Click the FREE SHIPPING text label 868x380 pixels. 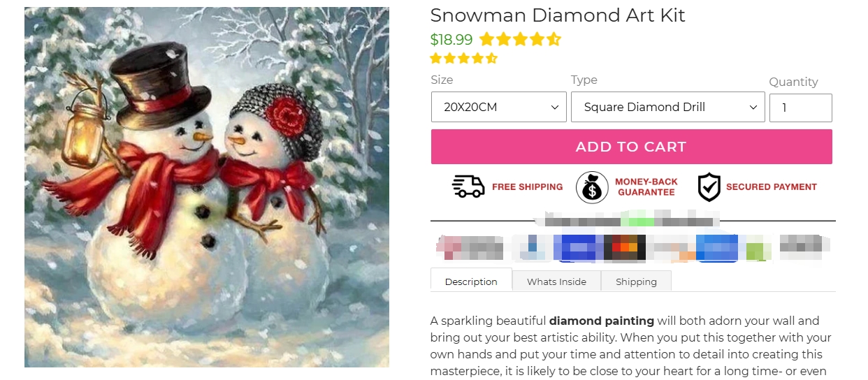click(527, 187)
